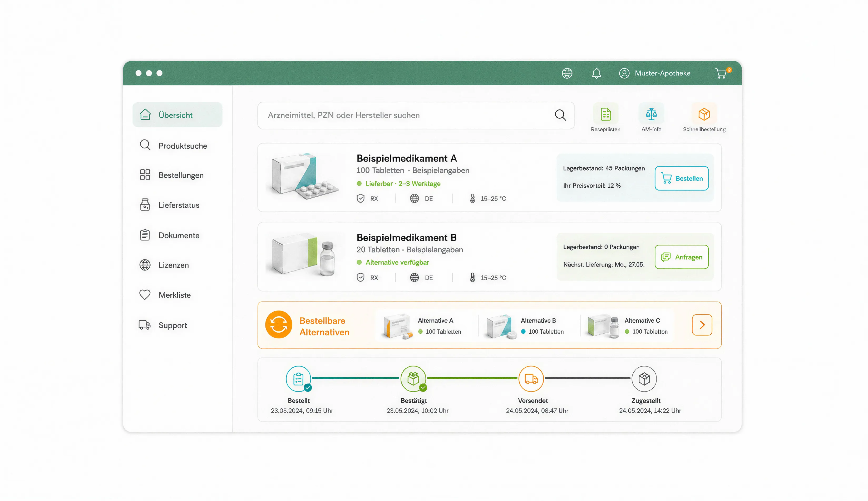Viewport: 868px width, 501px height.
Task: Open Beispielmedikament A product image
Action: pyautogui.click(x=305, y=176)
